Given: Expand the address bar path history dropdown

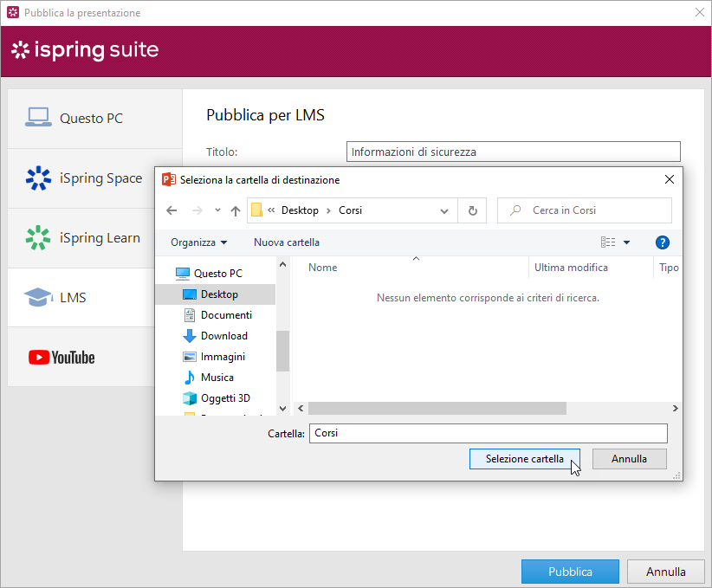Looking at the screenshot, I should (444, 210).
